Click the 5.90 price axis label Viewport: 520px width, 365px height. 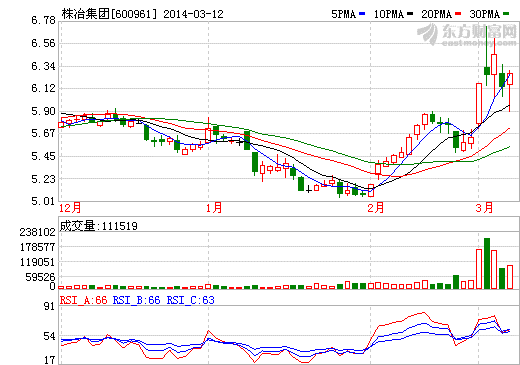point(43,111)
